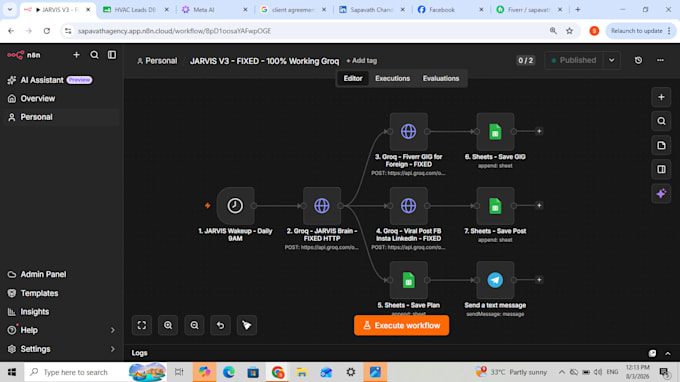Viewport: 680px width, 382px height.
Task: Tidy up workflow nodes
Action: (247, 325)
